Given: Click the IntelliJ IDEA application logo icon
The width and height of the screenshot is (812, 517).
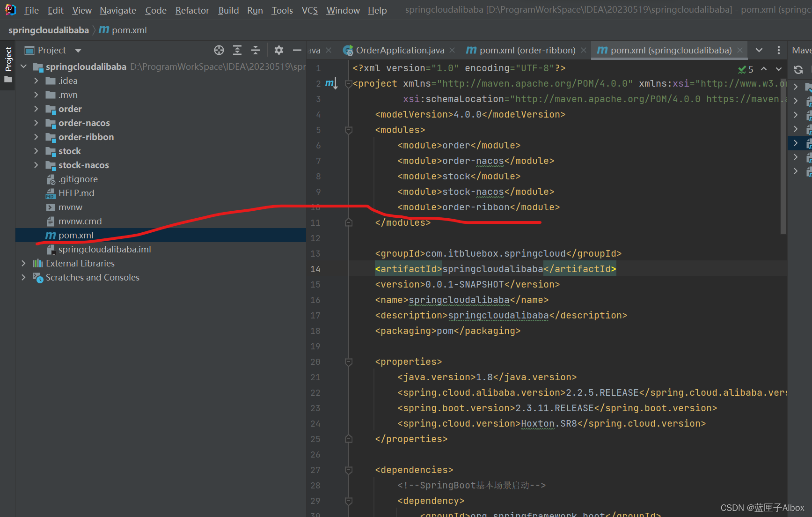Looking at the screenshot, I should tap(10, 10).
